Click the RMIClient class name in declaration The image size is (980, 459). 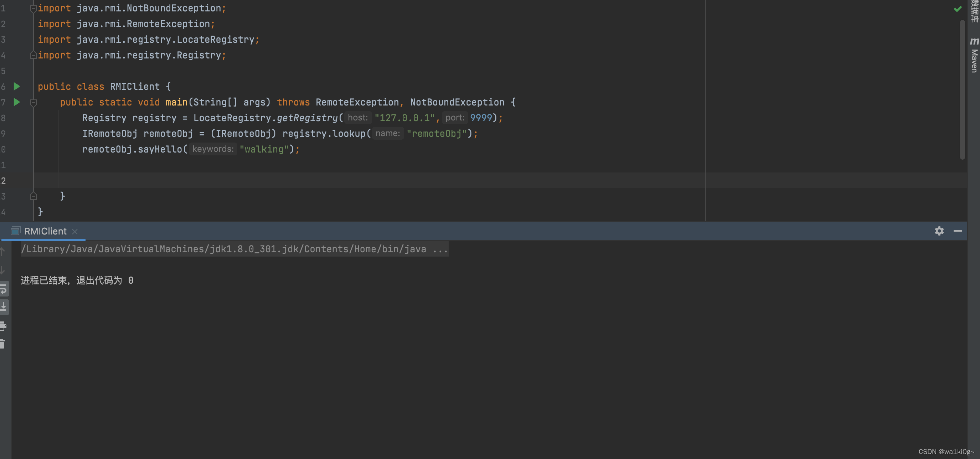click(x=135, y=86)
